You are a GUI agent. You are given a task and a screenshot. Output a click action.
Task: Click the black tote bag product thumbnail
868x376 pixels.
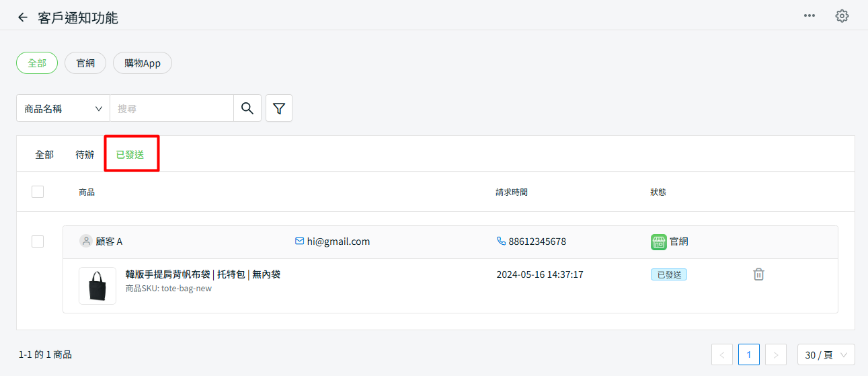(x=97, y=286)
